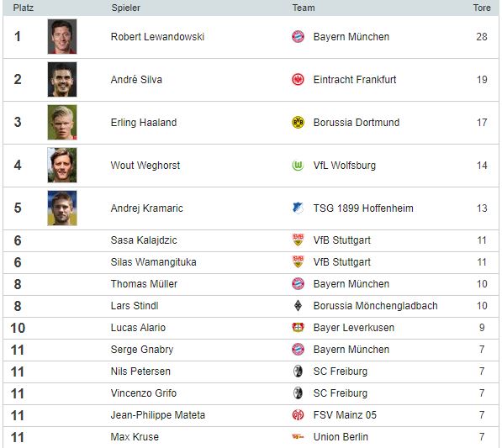502x448 pixels.
Task: Sort by the Spieler column header
Action: click(x=125, y=8)
